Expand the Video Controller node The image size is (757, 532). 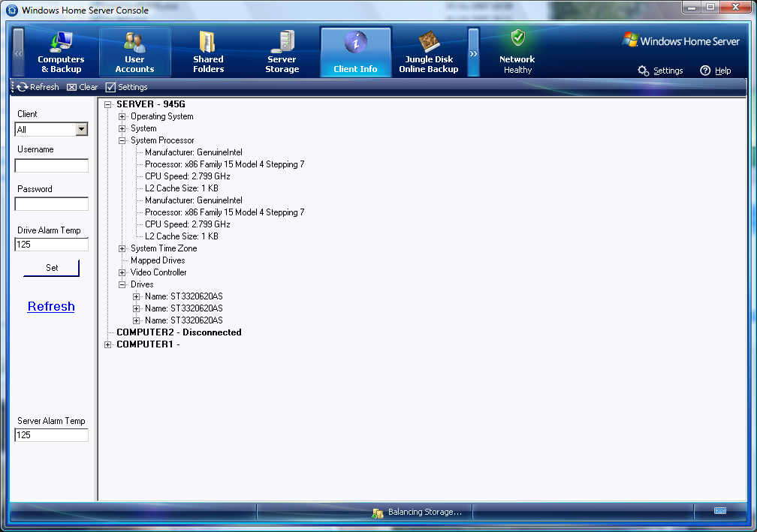pyautogui.click(x=122, y=272)
